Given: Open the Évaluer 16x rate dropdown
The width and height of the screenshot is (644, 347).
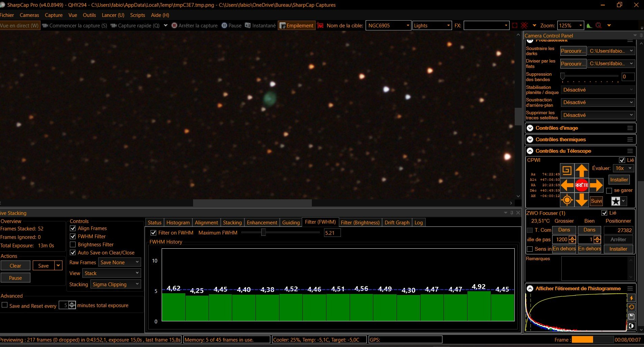Looking at the screenshot, I should 623,168.
